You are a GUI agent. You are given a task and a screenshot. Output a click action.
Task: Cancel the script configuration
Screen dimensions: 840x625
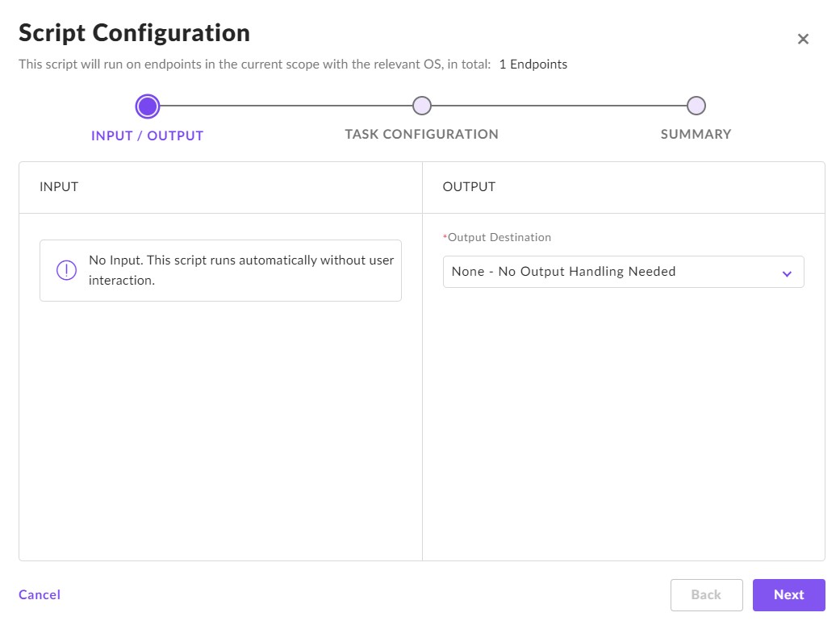click(40, 594)
